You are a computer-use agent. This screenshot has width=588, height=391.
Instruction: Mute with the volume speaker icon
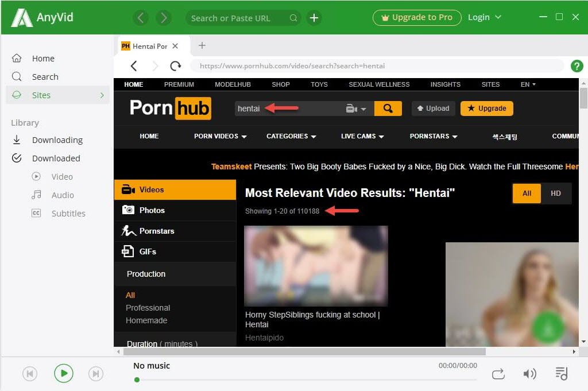click(x=529, y=374)
